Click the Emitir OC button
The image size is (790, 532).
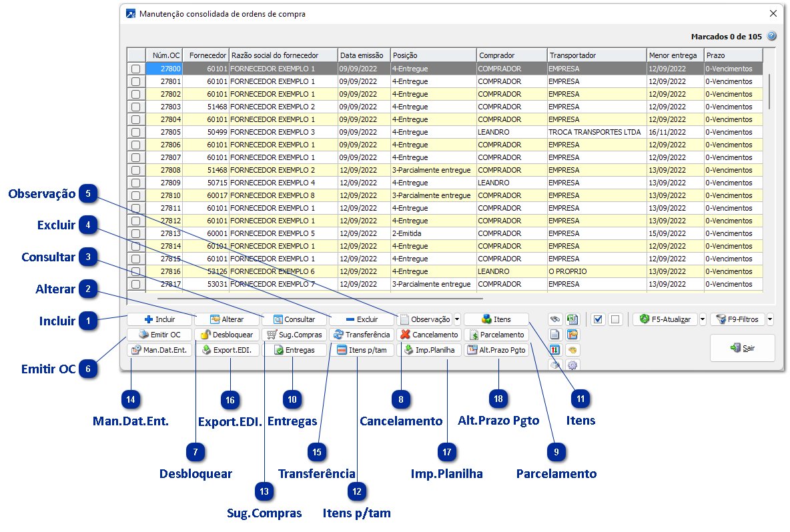(x=159, y=335)
